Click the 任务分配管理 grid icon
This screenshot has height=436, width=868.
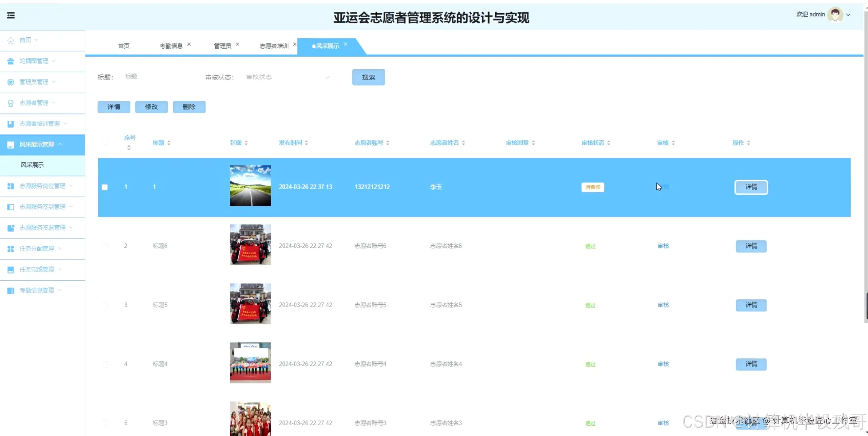tap(11, 249)
